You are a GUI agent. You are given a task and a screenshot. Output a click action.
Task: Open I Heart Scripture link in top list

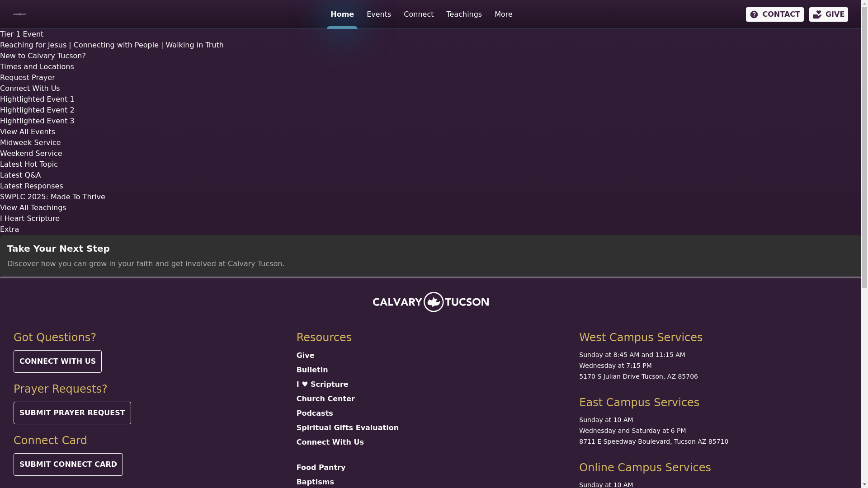[30, 219]
